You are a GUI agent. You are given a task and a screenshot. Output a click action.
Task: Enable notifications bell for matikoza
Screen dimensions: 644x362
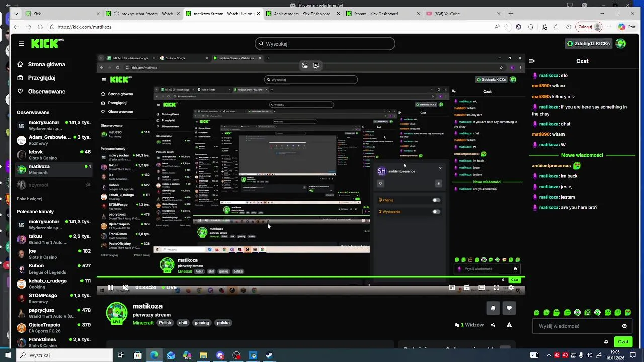(493, 308)
